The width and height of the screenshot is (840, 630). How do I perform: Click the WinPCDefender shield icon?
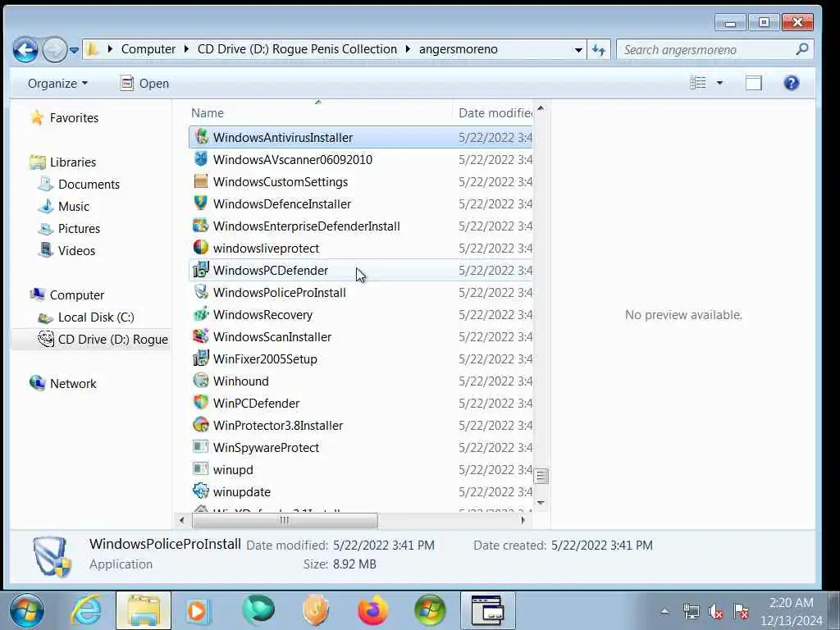click(201, 403)
